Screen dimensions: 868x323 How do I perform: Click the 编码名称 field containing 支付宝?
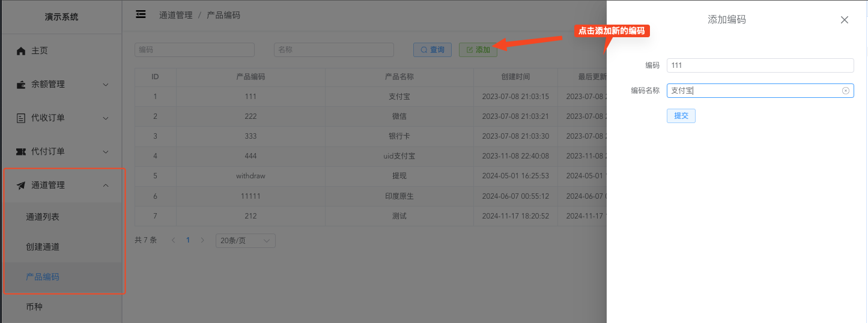pyautogui.click(x=760, y=91)
